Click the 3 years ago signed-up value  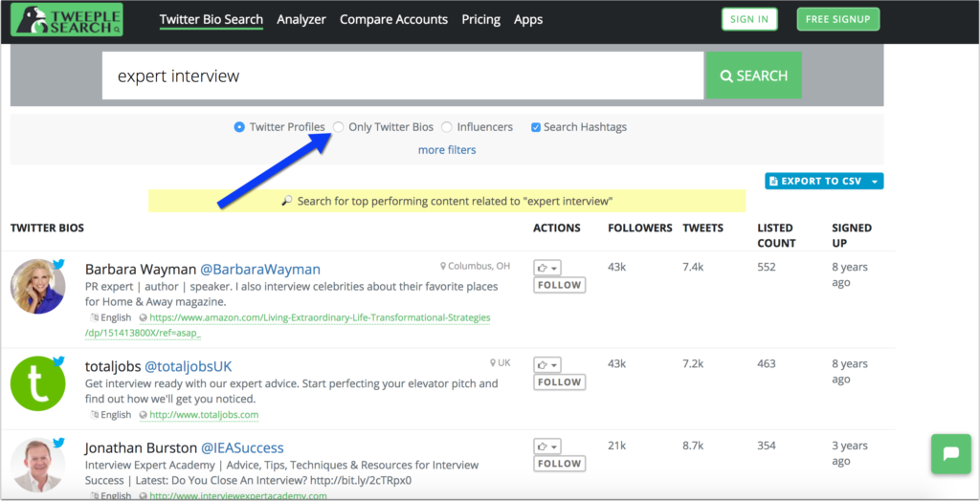pos(850,453)
